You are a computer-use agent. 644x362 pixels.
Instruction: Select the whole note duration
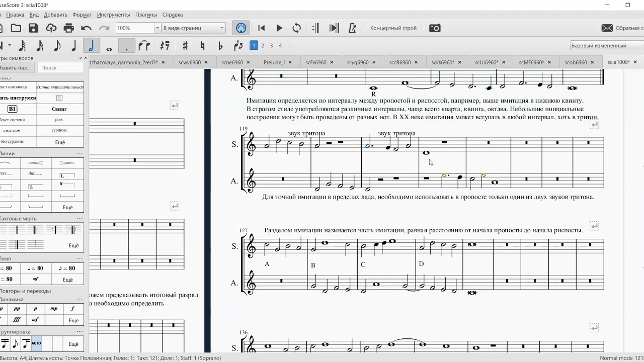109,49
